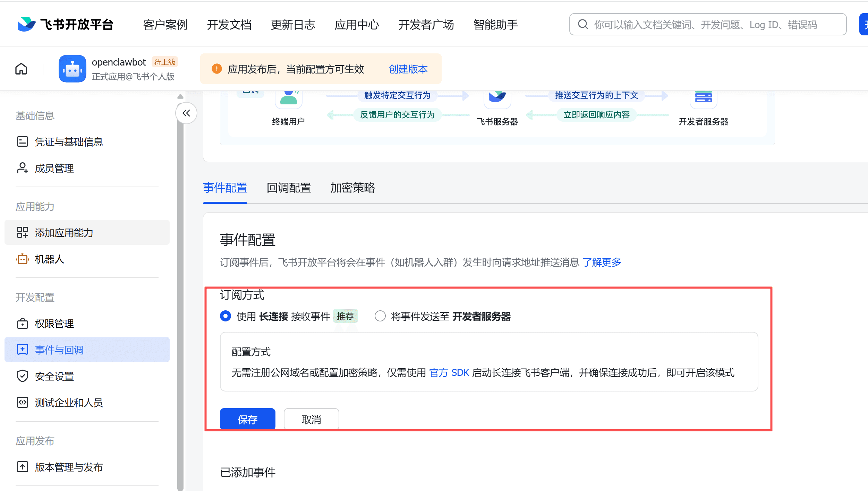The width and height of the screenshot is (868, 491).
Task: Switch to the 回调配置 tab
Action: 289,188
